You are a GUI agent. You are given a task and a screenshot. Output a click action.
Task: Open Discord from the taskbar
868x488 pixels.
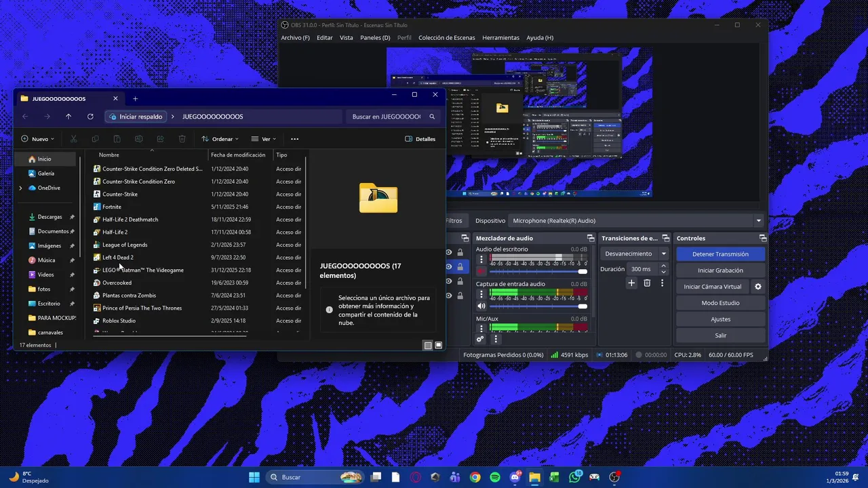tap(515, 477)
